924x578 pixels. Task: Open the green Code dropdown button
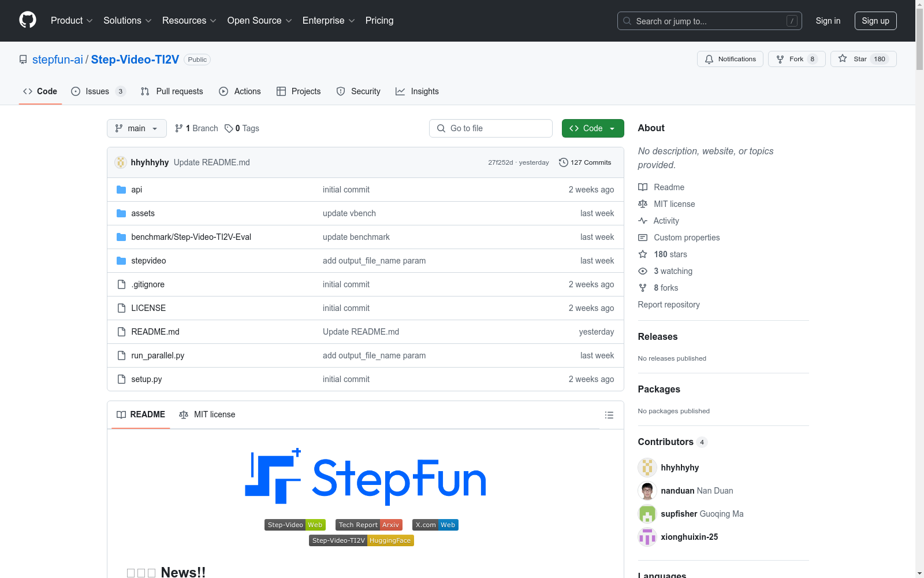tap(593, 128)
